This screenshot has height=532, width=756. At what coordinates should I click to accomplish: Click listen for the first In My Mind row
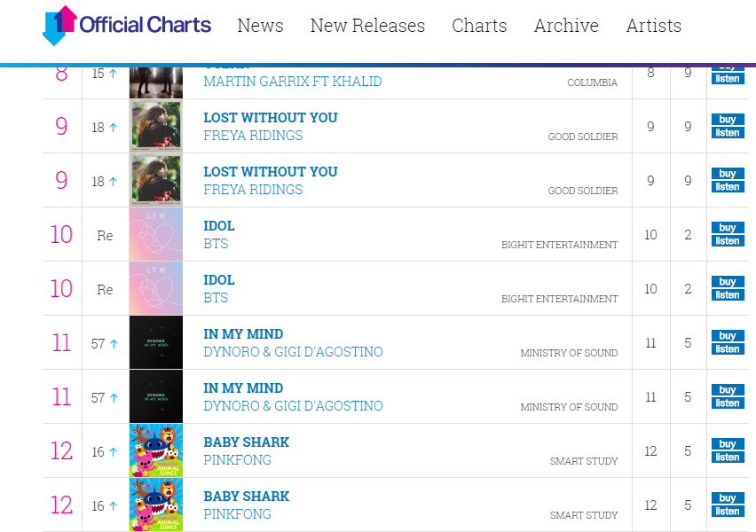point(728,348)
